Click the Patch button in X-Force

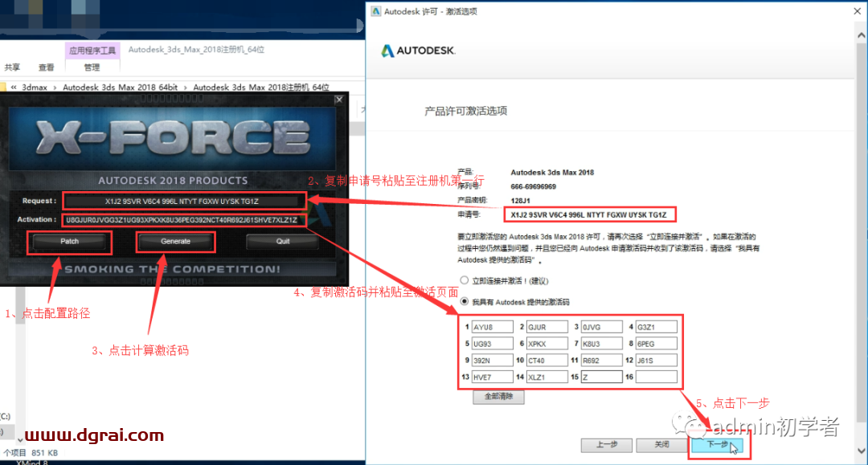point(69,242)
